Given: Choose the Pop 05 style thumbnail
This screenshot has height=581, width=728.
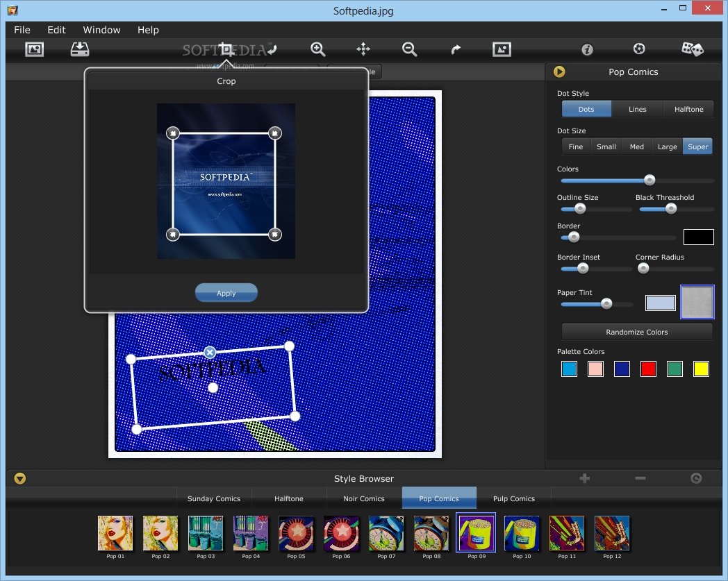Looking at the screenshot, I should [x=296, y=532].
